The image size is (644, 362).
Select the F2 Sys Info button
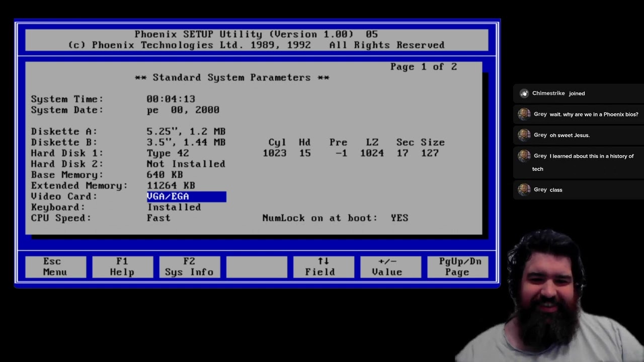(x=189, y=267)
